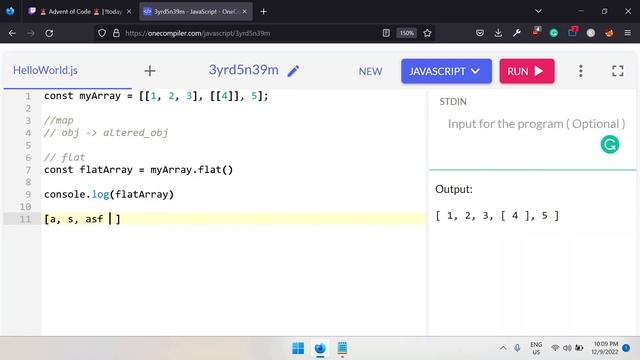This screenshot has width=640, height=360.
Task: Close the OneCompiler JavaScript tab
Action: [244, 11]
